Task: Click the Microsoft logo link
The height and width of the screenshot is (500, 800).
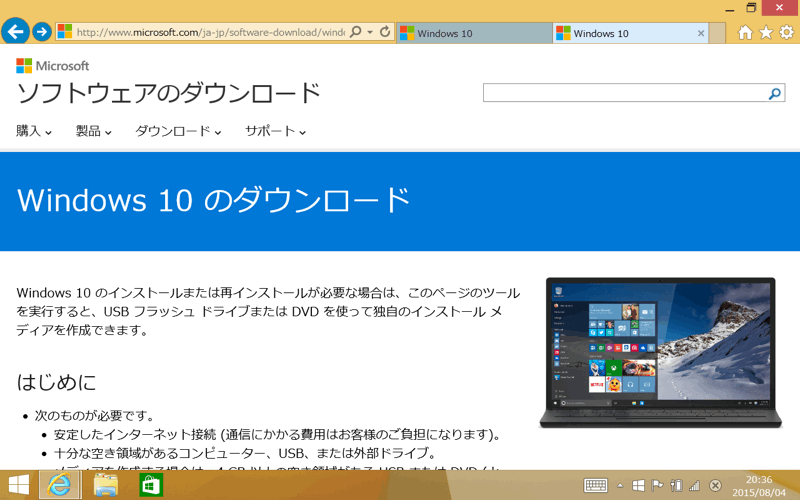Action: click(x=53, y=66)
